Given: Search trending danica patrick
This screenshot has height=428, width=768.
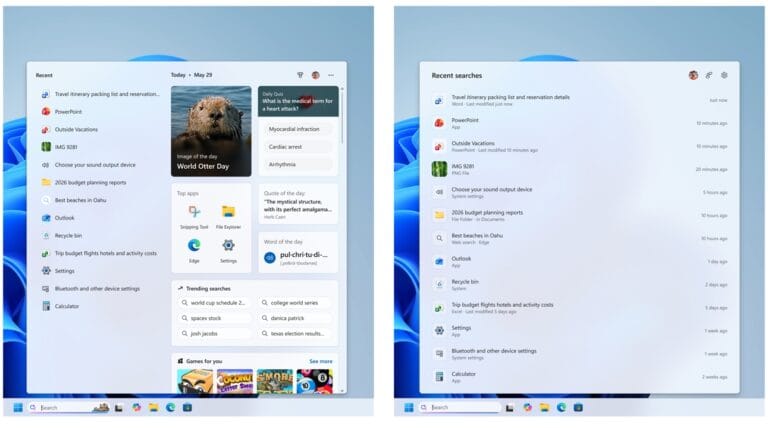Looking at the screenshot, I should [x=295, y=318].
